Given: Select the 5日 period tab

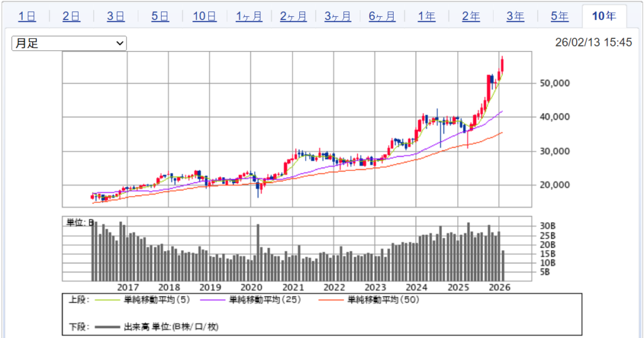Looking at the screenshot, I should coord(160,16).
